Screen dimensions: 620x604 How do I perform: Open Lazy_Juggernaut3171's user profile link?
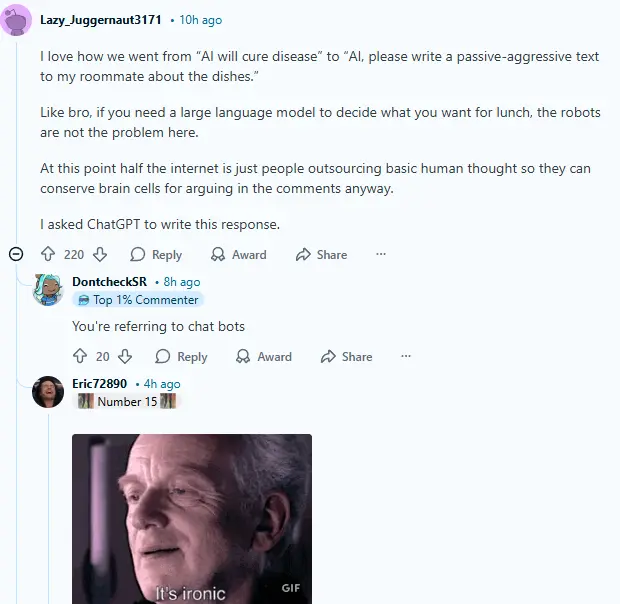coord(101,20)
